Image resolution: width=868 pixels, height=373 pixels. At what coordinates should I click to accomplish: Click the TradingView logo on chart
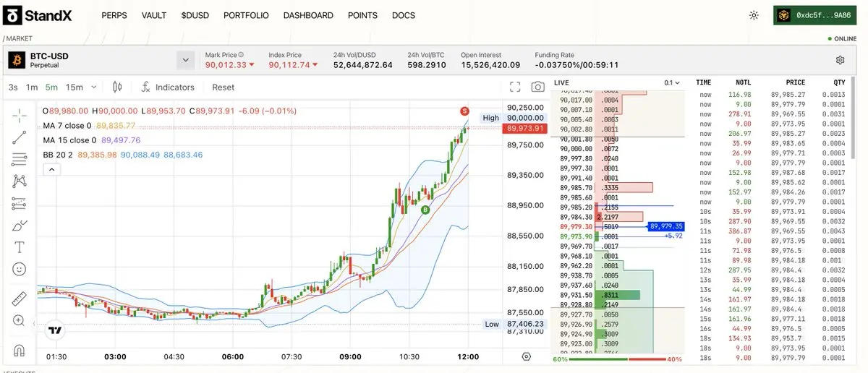pyautogui.click(x=54, y=331)
